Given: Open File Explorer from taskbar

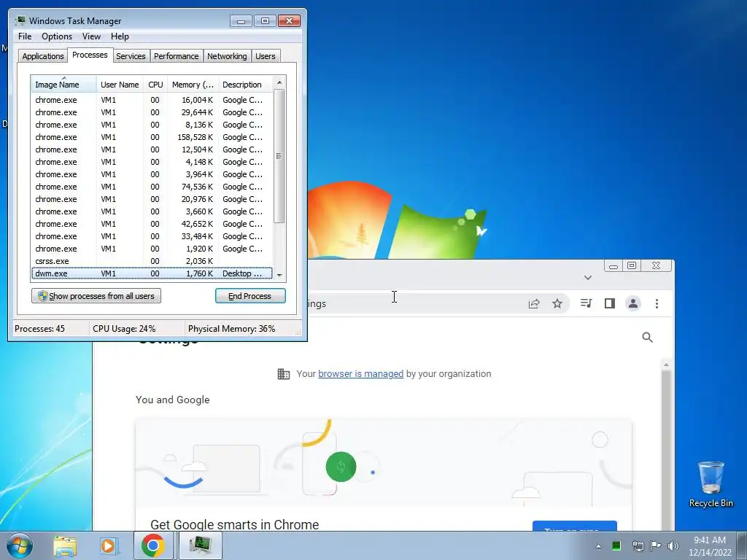Looking at the screenshot, I should [x=65, y=545].
